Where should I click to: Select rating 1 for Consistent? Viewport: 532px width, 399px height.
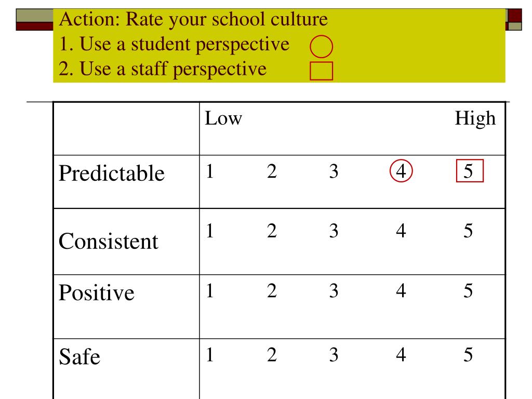[210, 231]
